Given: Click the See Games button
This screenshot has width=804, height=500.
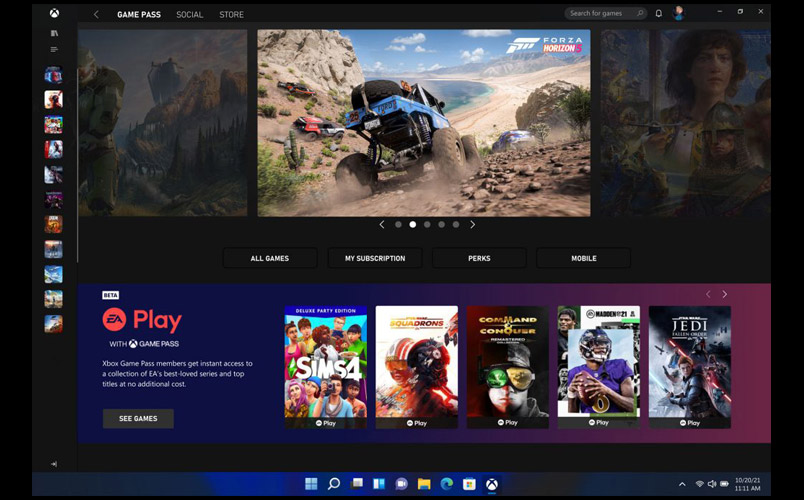Looking at the screenshot, I should click(x=138, y=418).
